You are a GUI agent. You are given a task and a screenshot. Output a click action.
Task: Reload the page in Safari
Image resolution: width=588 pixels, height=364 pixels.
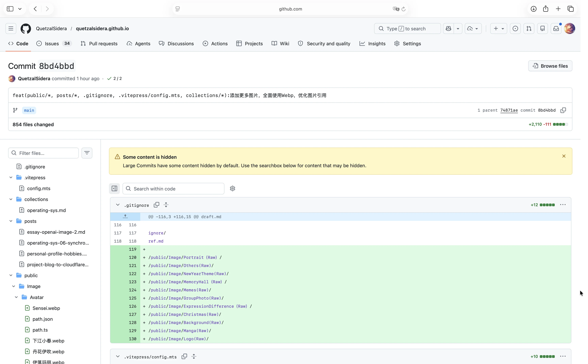tap(403, 9)
